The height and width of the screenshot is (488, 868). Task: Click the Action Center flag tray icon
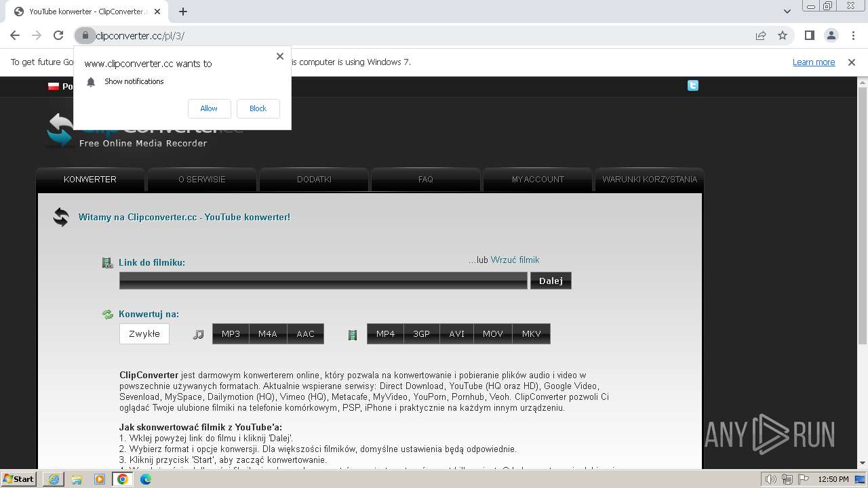tap(804, 479)
